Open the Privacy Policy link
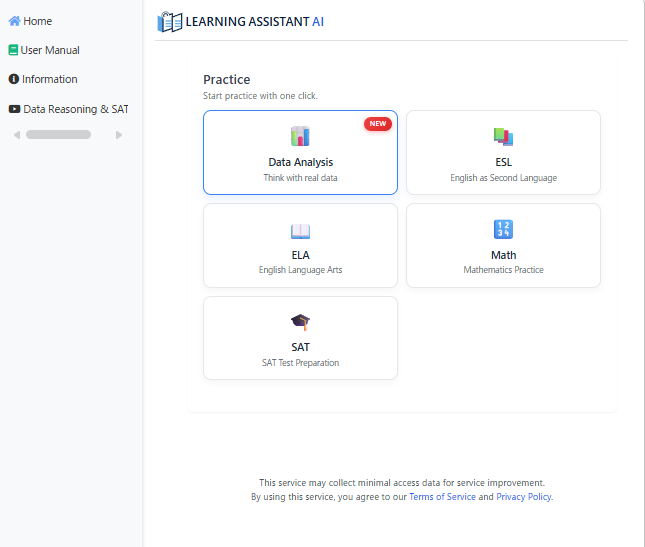 524,497
